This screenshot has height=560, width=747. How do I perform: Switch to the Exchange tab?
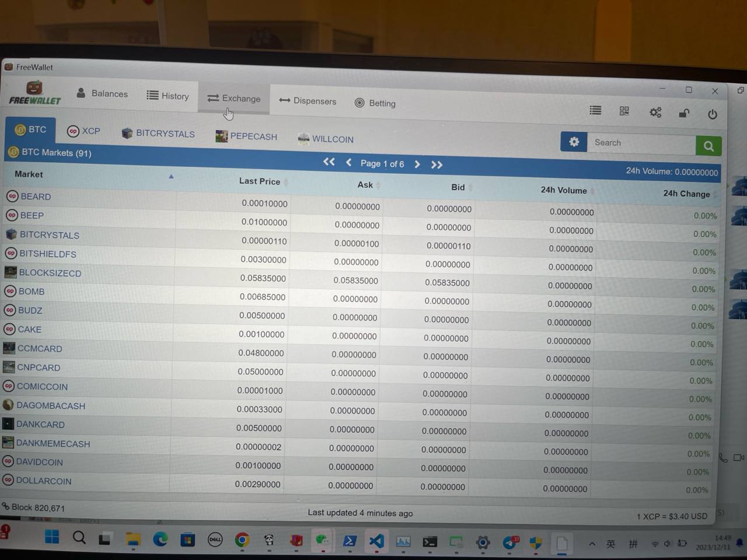pos(234,99)
